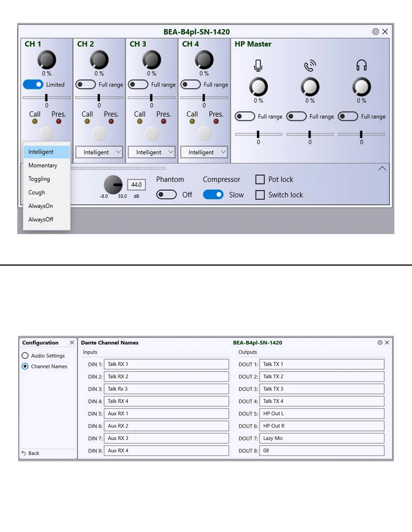Click the CH 3 Pres. indicator LED

(163, 121)
